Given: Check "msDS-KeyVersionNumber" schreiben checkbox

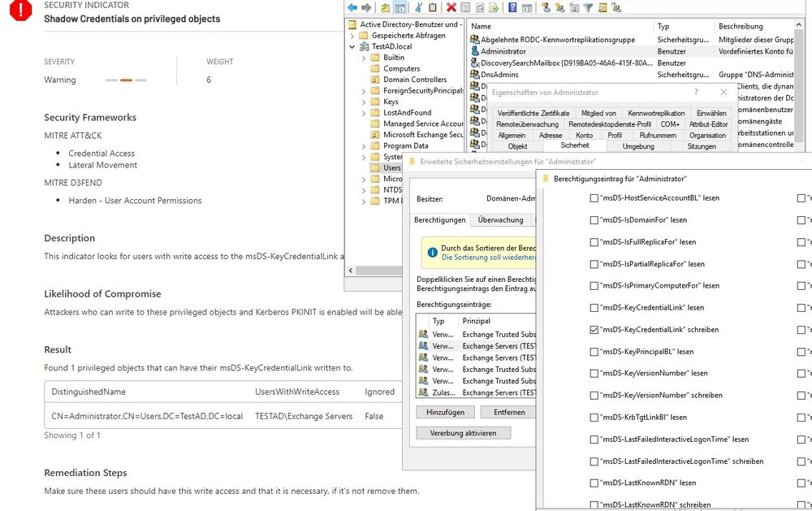Looking at the screenshot, I should coord(594,396).
